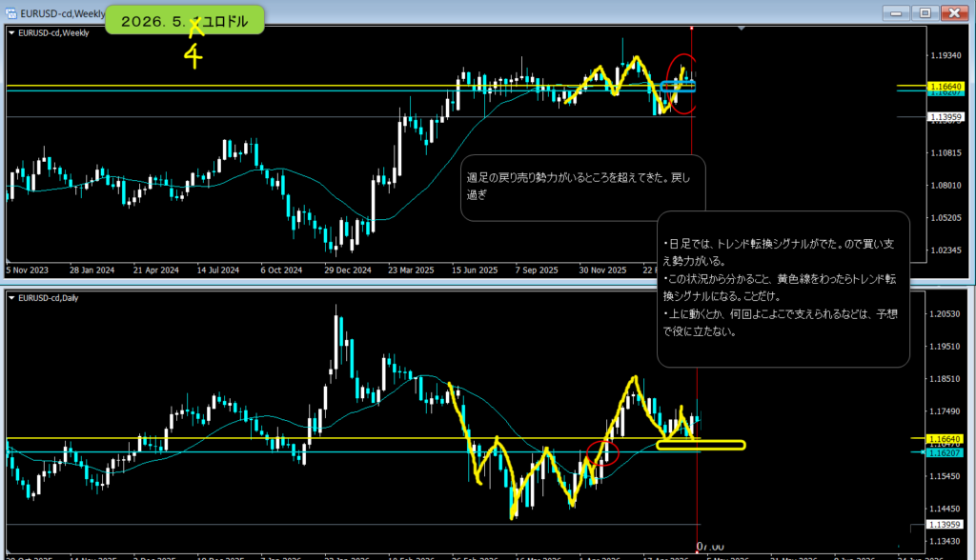Image resolution: width=976 pixels, height=560 pixels.
Task: Click the 1.20530 value on Daily price axis
Action: pyautogui.click(x=945, y=313)
